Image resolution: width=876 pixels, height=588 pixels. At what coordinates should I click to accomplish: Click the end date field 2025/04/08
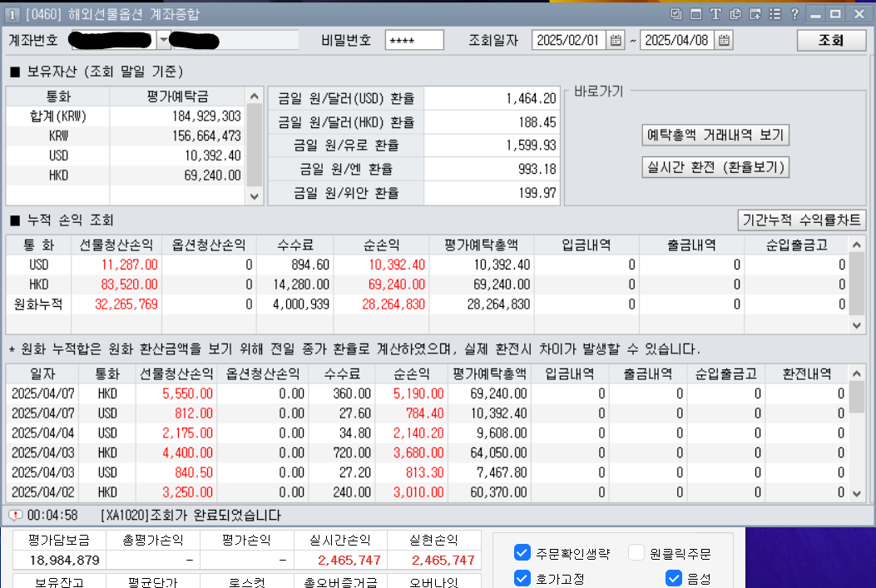(x=677, y=40)
